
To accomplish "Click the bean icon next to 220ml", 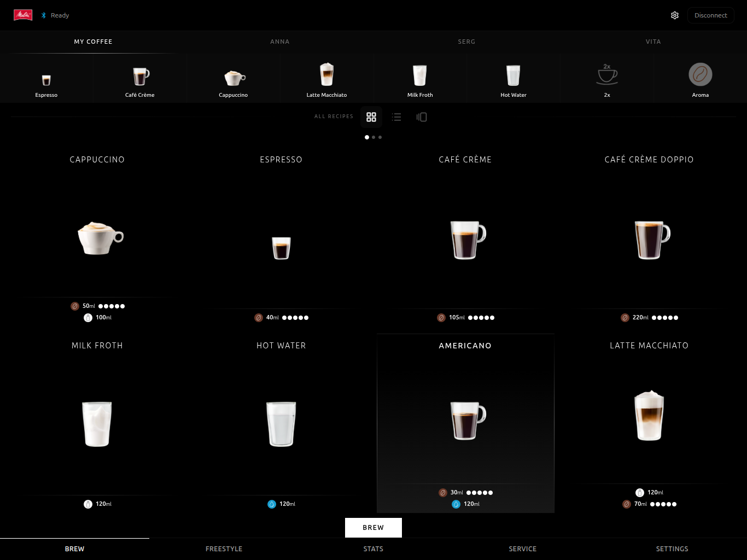I will tap(625, 318).
